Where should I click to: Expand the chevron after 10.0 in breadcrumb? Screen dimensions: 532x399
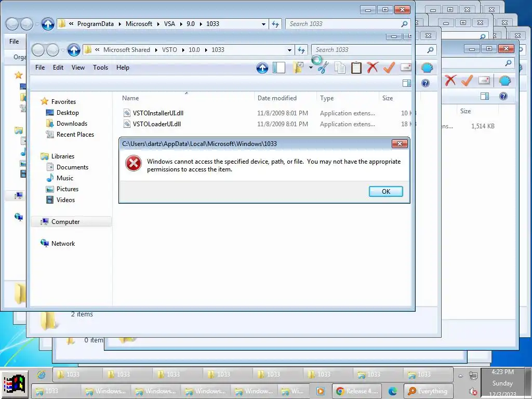[x=206, y=50]
